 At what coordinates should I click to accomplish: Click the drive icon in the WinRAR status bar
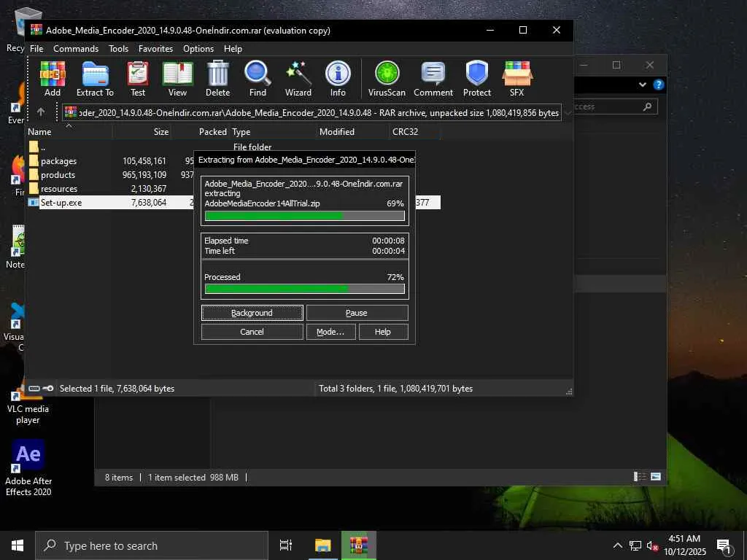coord(34,389)
